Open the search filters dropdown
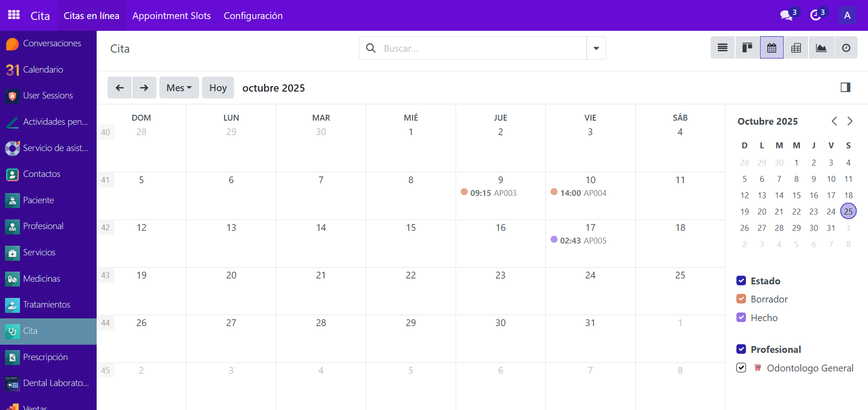 coord(596,48)
